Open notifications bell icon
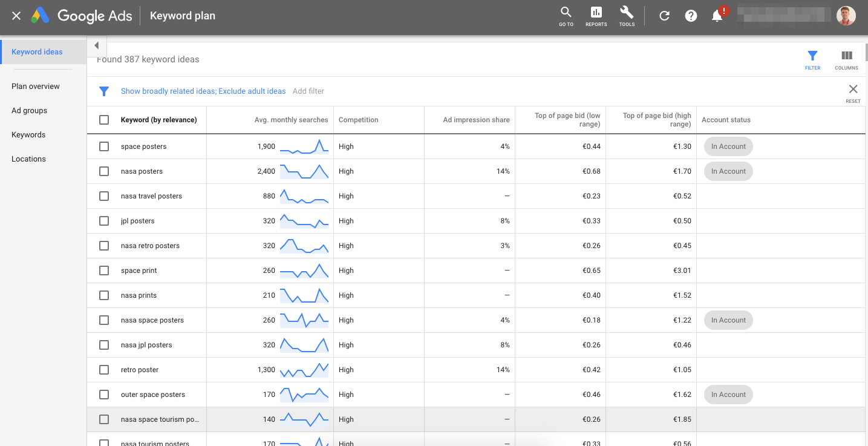This screenshot has height=446, width=868. coord(718,16)
